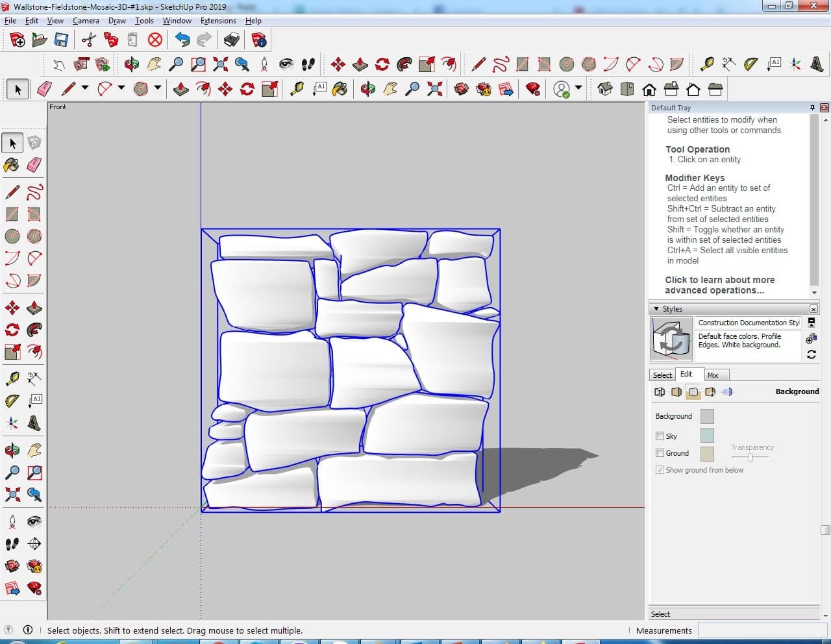Image resolution: width=831 pixels, height=644 pixels.
Task: Click the Save floppy disk icon
Action: coord(61,40)
